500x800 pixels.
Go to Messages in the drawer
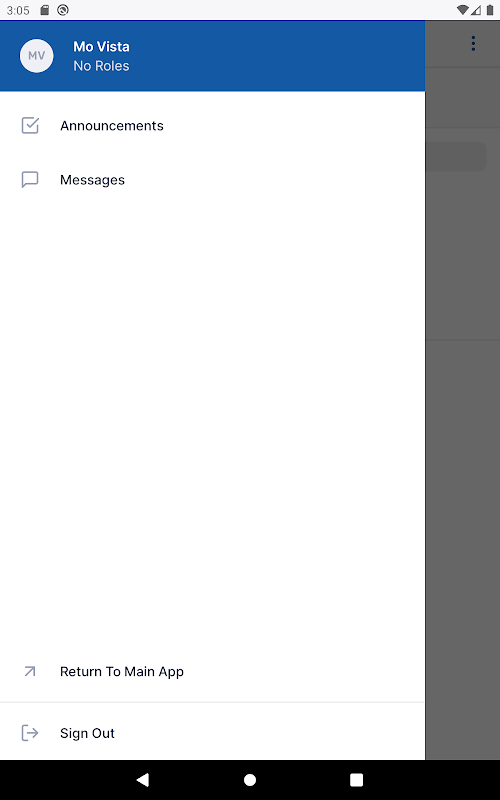(212, 180)
